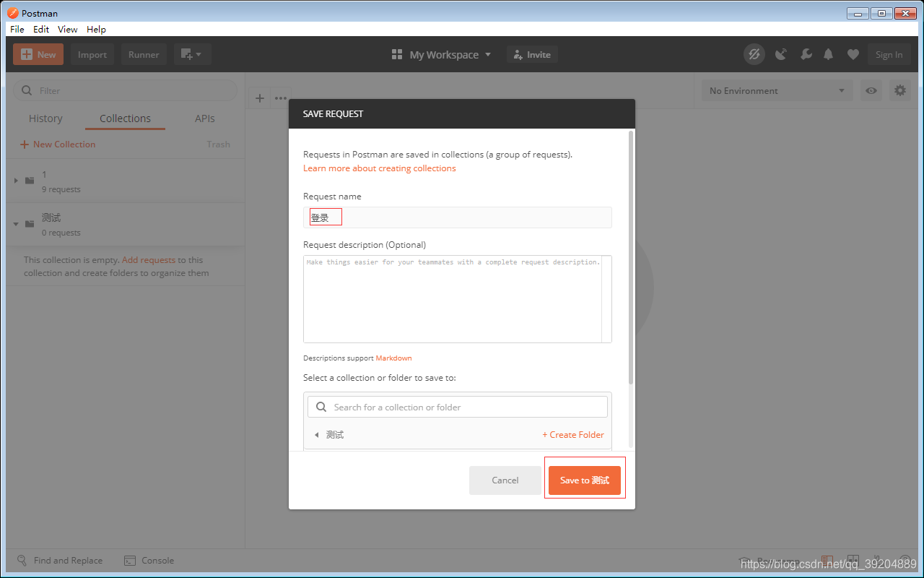The height and width of the screenshot is (578, 924).
Task: Click Save to 测试 button
Action: coord(585,480)
